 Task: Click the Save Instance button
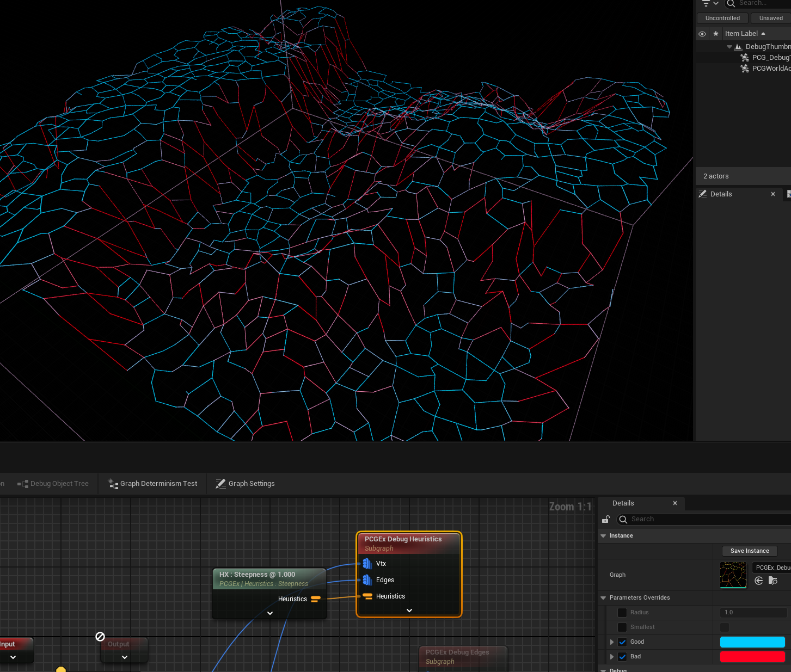pos(750,551)
